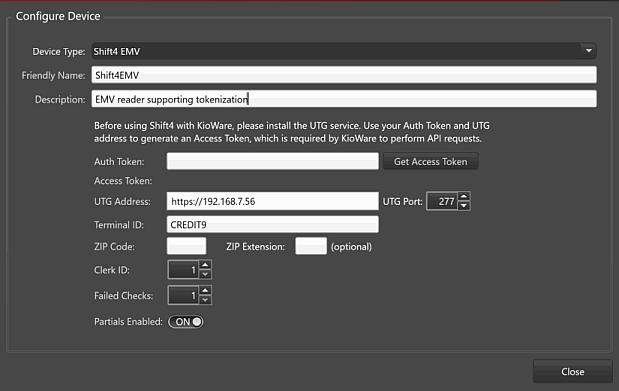Screen dimensions: 619x391
Task: Decrease the Failed Checks value
Action: [205, 300]
